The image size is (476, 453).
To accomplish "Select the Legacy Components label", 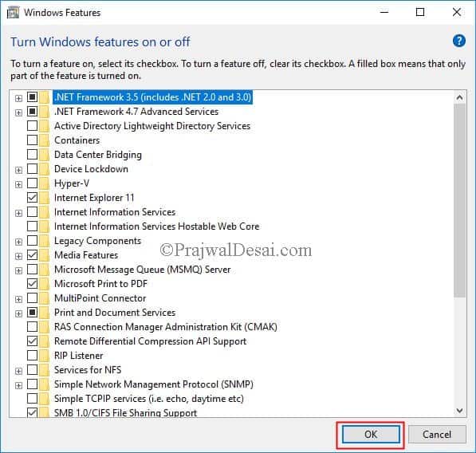I will 97,241.
